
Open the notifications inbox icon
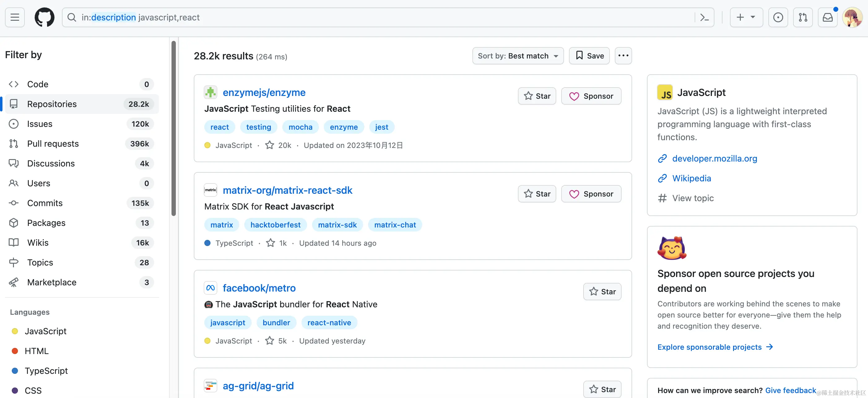(827, 17)
